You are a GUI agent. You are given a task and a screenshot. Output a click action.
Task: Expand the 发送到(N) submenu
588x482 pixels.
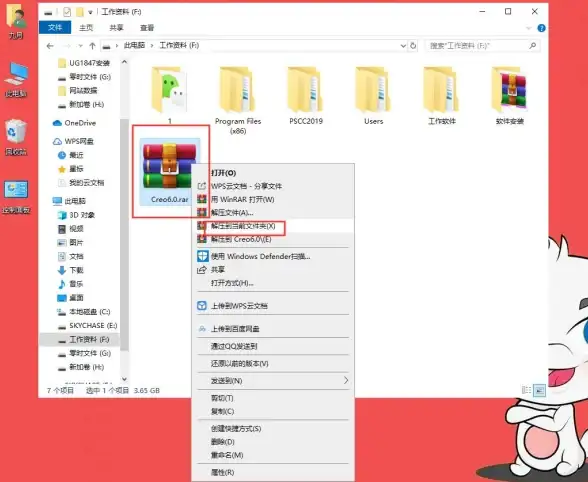pos(273,381)
